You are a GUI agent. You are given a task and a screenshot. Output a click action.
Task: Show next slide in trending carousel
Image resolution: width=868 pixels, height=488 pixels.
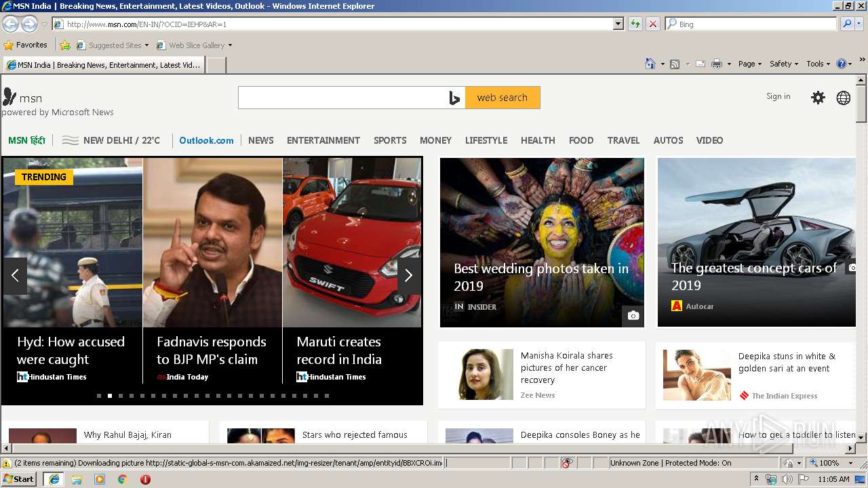(408, 276)
